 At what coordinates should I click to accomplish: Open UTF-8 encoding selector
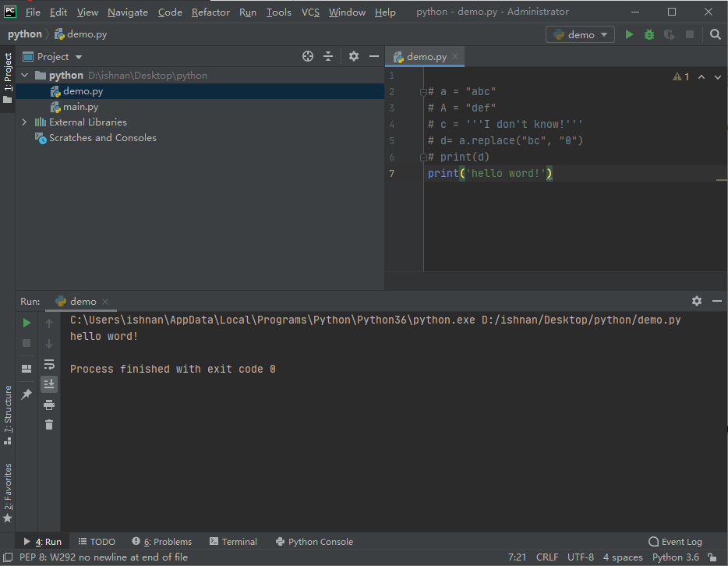(x=581, y=557)
